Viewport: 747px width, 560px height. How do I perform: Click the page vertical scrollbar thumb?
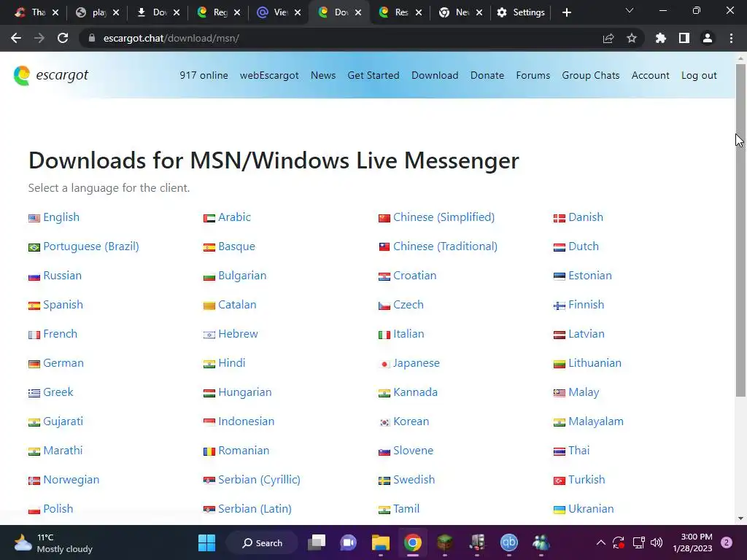coord(740,230)
